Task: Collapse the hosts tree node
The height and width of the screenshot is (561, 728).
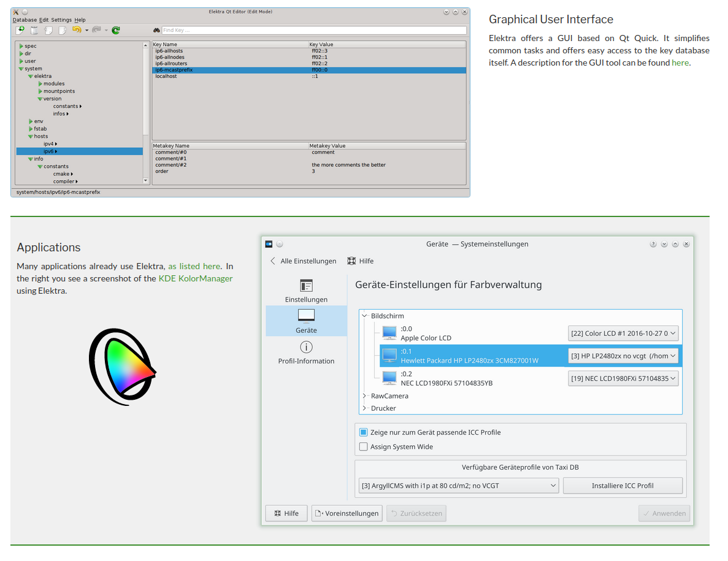Action: click(31, 137)
